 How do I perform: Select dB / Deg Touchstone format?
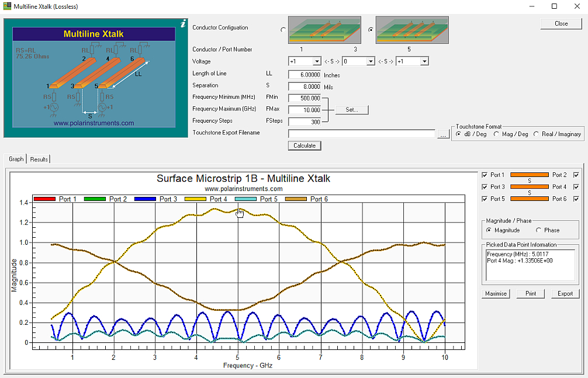click(458, 134)
